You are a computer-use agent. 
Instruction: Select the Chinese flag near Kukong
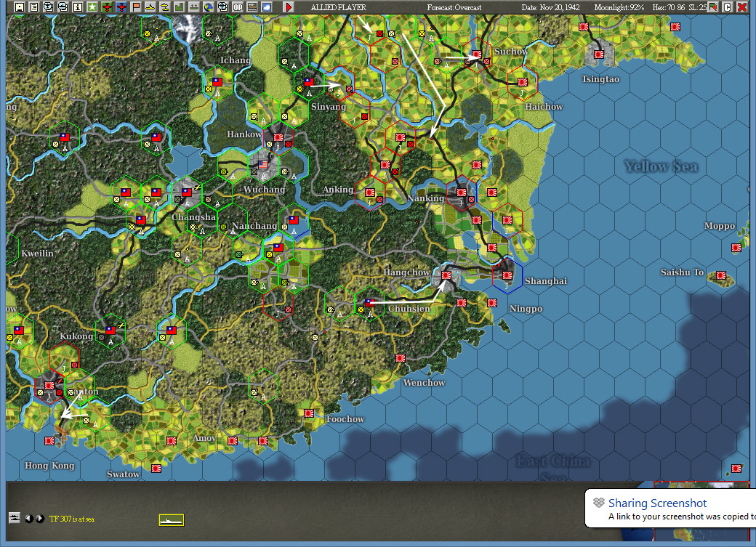click(110, 330)
